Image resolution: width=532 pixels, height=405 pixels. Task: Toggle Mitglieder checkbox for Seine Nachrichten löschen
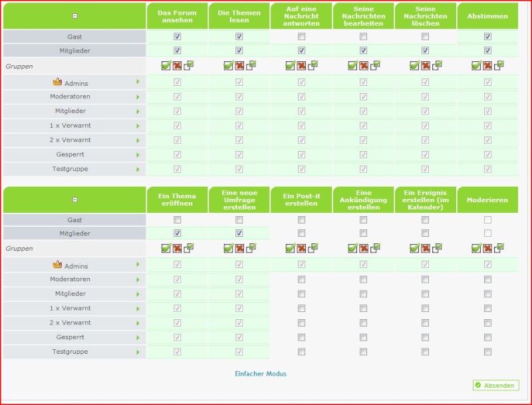tap(425, 50)
